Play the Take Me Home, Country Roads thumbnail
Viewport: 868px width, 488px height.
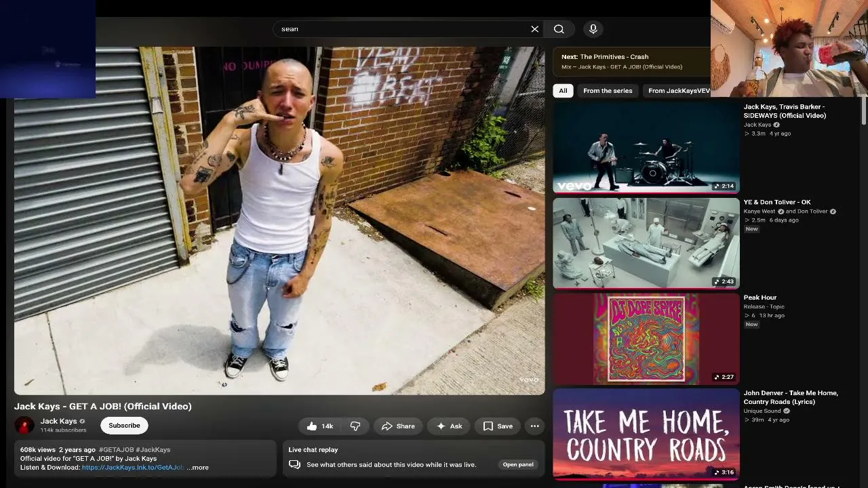point(646,434)
